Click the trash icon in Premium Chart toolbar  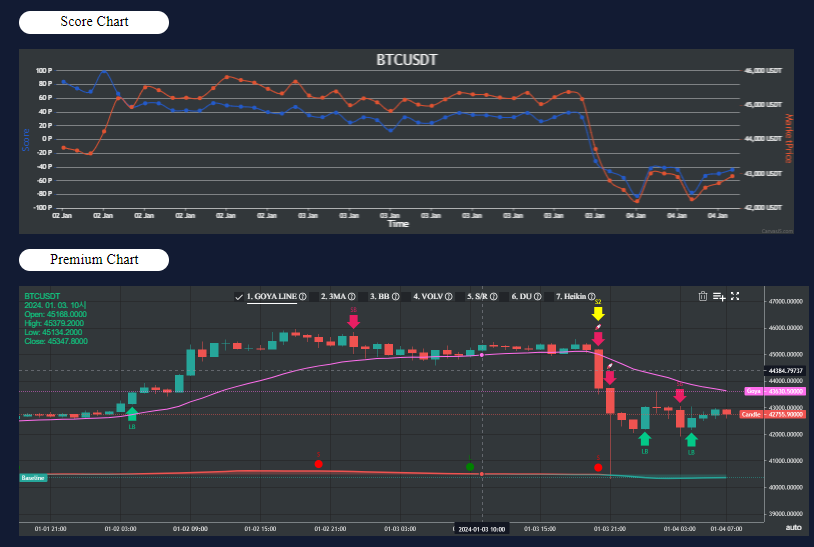click(x=703, y=296)
